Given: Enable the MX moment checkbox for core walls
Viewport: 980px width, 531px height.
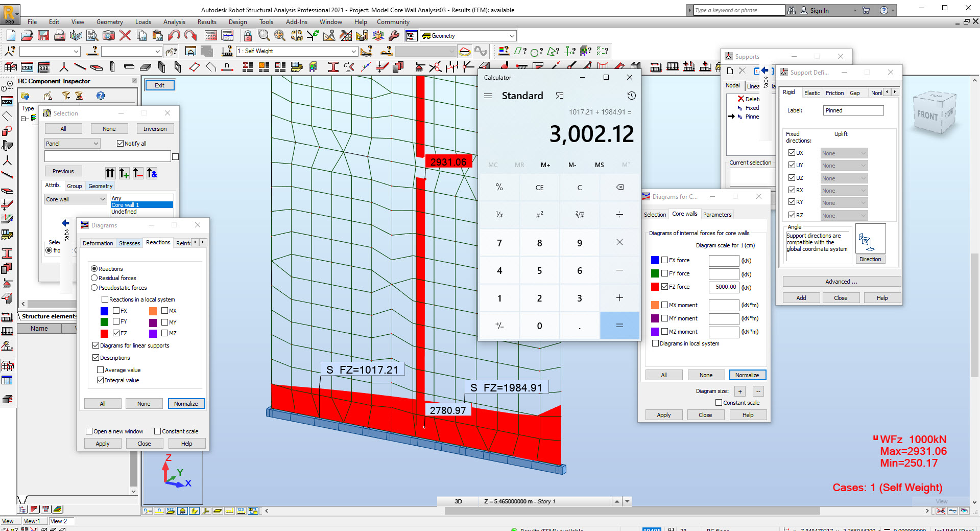Looking at the screenshot, I should [664, 305].
